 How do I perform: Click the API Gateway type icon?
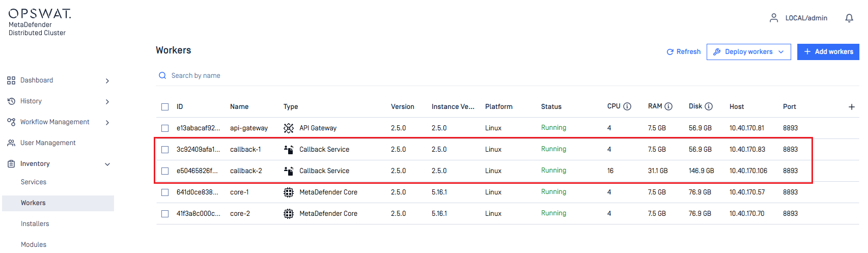[289, 128]
